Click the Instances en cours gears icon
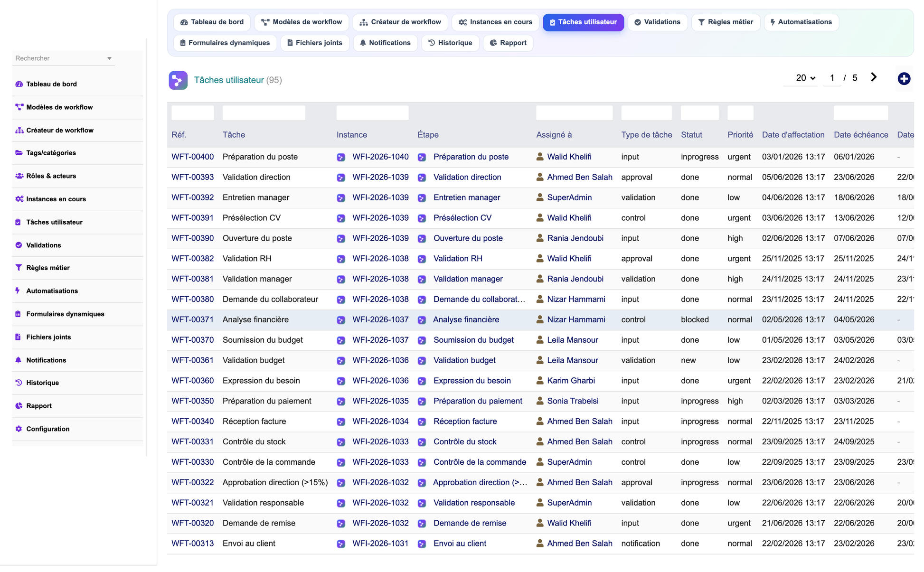Viewport: 924px width, 572px height. click(x=19, y=199)
